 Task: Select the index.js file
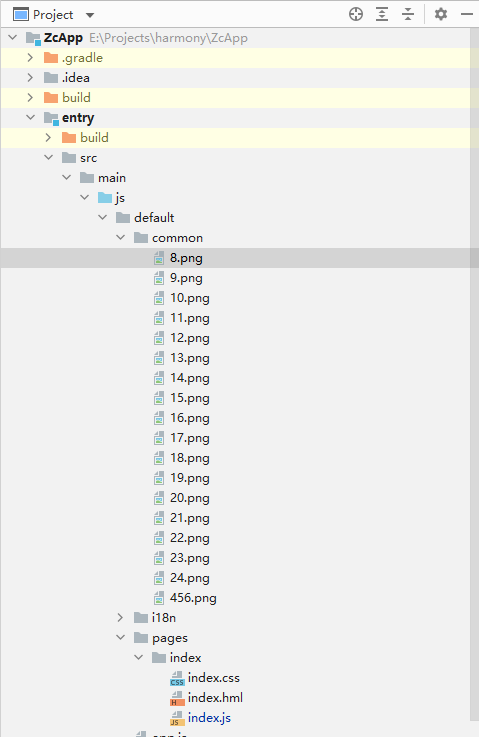click(x=209, y=718)
